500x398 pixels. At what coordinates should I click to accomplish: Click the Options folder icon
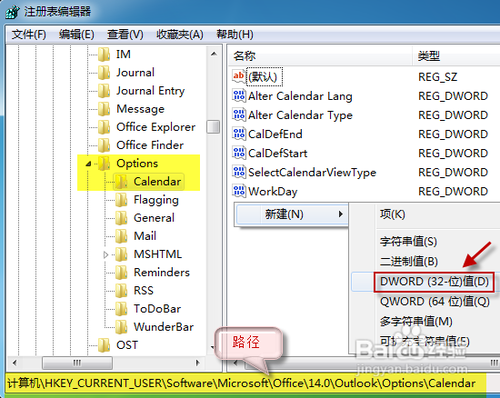pyautogui.click(x=104, y=163)
